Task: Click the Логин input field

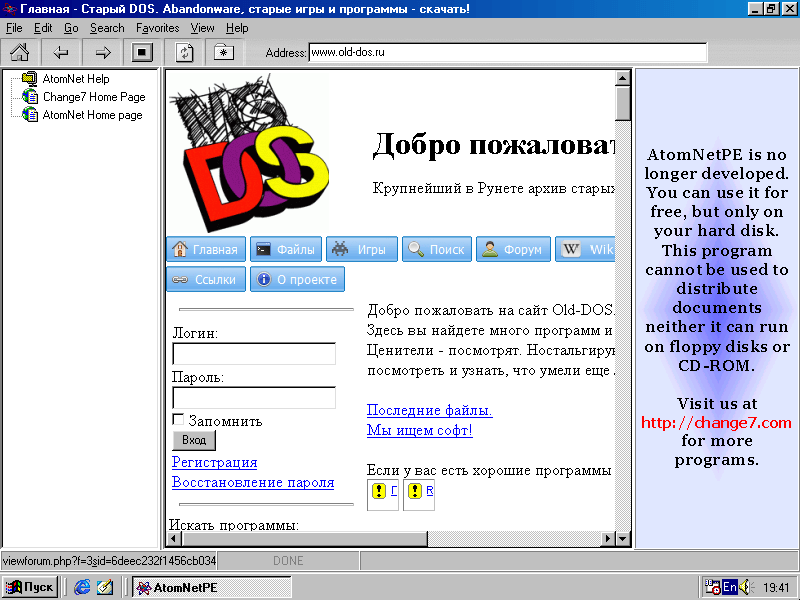Action: (x=254, y=354)
